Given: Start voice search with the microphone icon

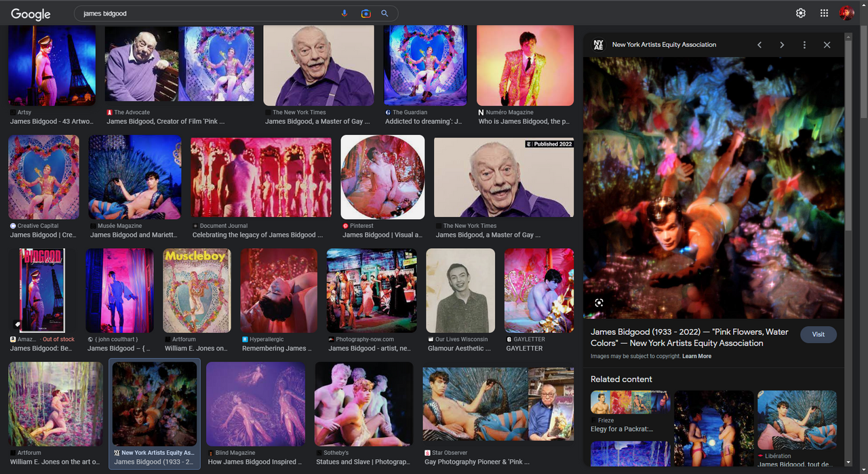Looking at the screenshot, I should (x=344, y=14).
